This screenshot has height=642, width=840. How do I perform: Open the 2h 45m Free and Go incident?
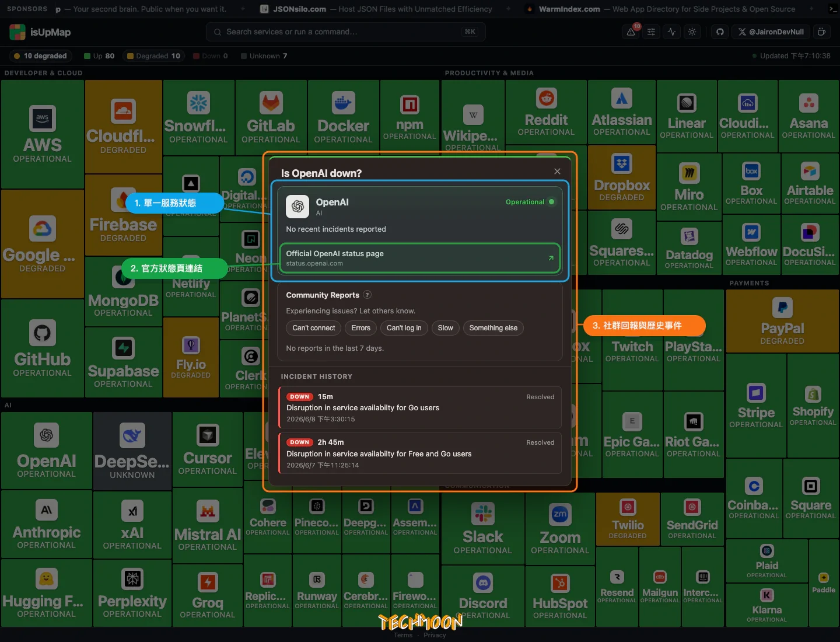[x=420, y=453]
